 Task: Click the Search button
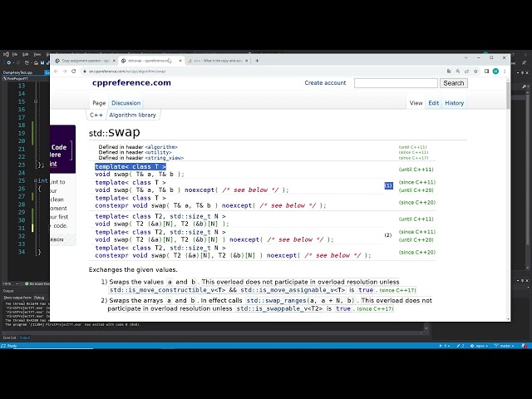point(454,83)
